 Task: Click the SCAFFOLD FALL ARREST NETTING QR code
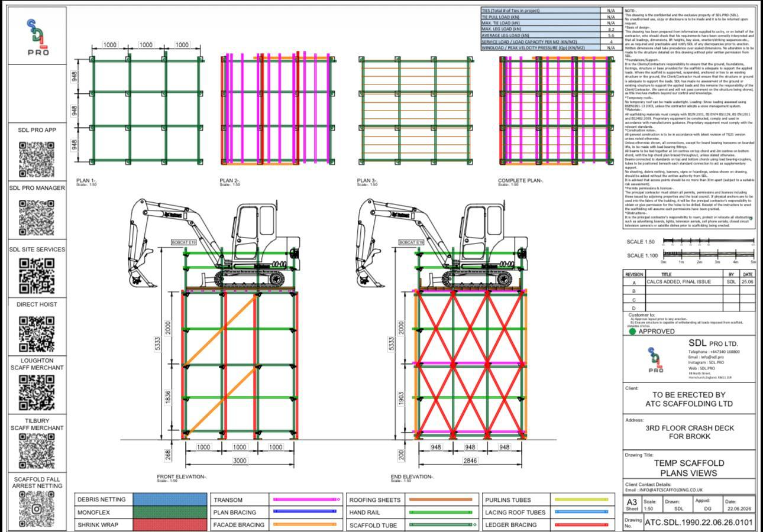pos(37,508)
